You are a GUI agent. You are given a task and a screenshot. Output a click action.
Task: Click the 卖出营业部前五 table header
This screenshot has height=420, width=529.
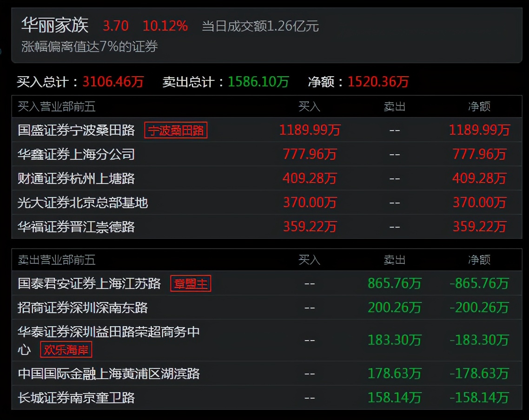(57, 260)
